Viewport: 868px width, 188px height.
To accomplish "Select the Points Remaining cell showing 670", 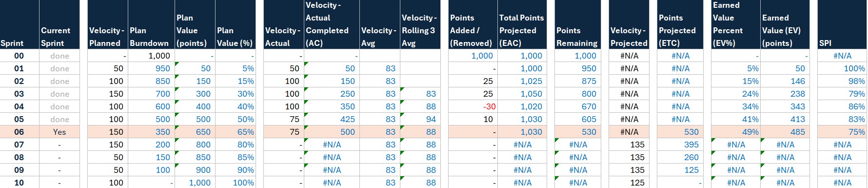I will [x=577, y=106].
